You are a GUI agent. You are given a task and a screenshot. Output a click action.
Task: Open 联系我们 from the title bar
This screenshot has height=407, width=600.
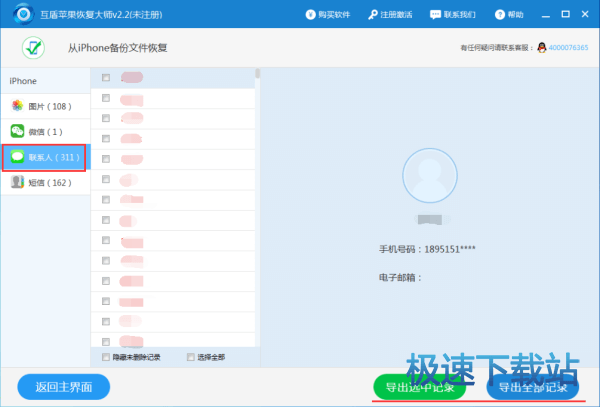point(453,15)
